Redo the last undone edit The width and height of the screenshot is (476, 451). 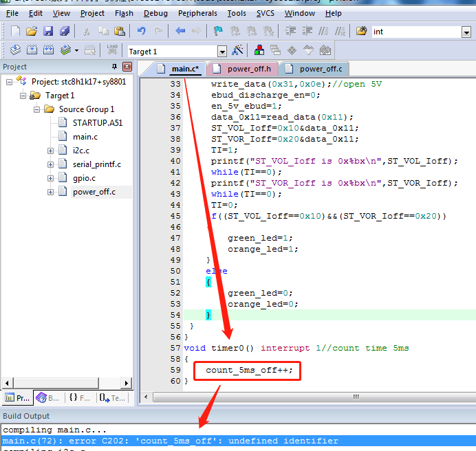pos(158,31)
